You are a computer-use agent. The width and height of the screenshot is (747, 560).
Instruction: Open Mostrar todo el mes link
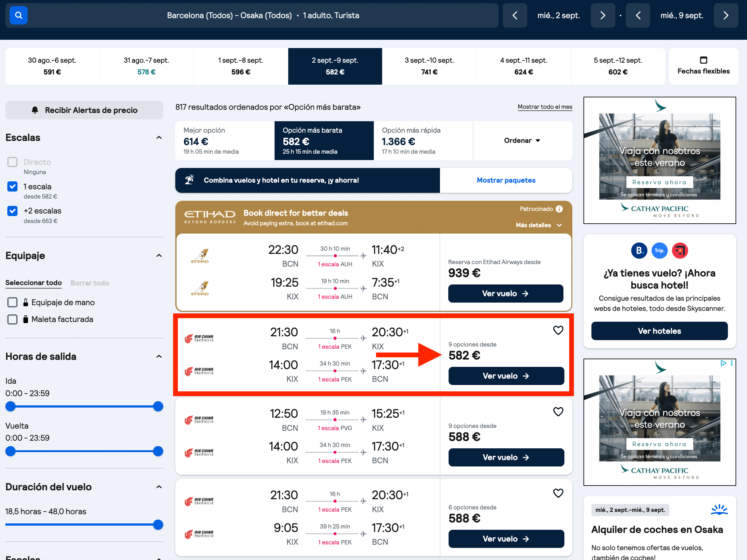coord(545,107)
